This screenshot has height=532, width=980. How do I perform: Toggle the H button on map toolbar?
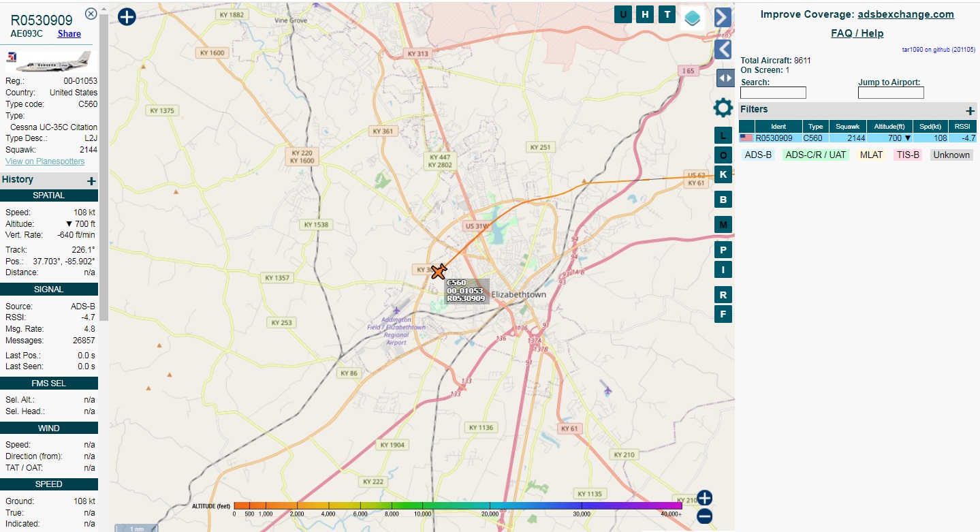tap(645, 14)
